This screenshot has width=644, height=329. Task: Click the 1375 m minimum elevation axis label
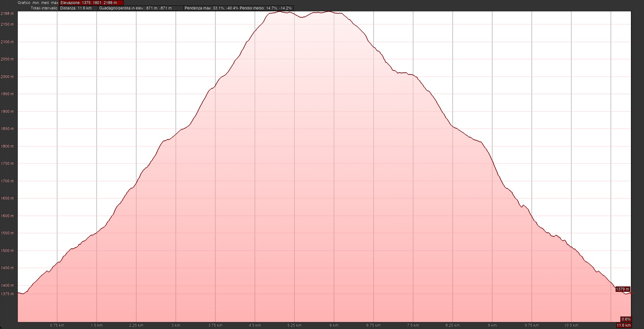tap(7, 294)
